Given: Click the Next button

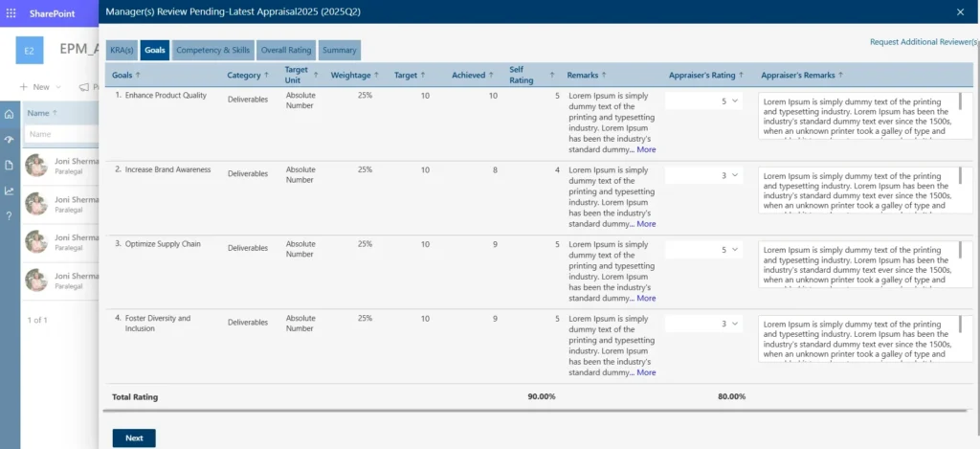Looking at the screenshot, I should click(x=134, y=438).
